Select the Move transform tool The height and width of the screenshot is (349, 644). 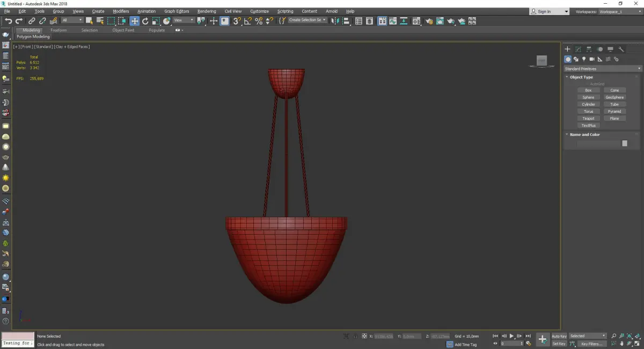[134, 21]
